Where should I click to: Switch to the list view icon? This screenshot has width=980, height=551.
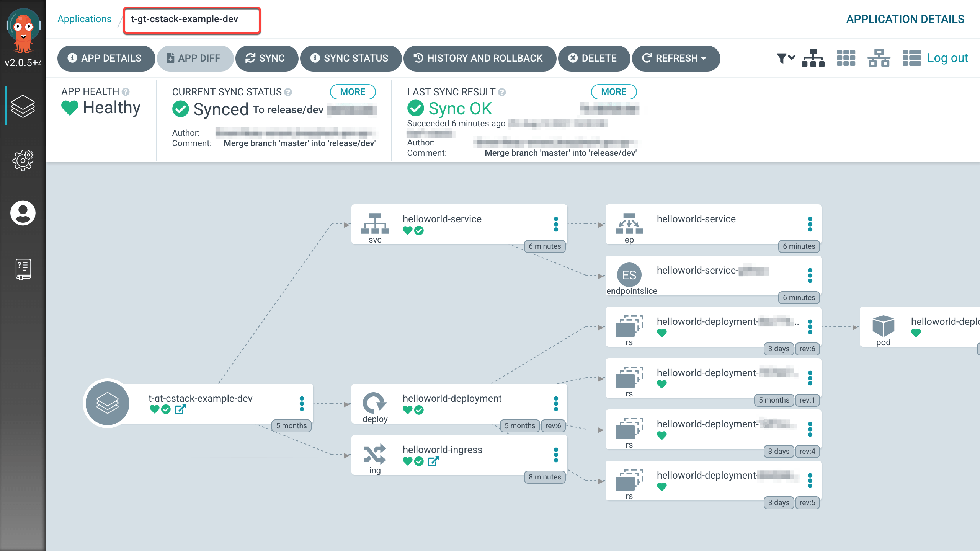click(x=911, y=58)
